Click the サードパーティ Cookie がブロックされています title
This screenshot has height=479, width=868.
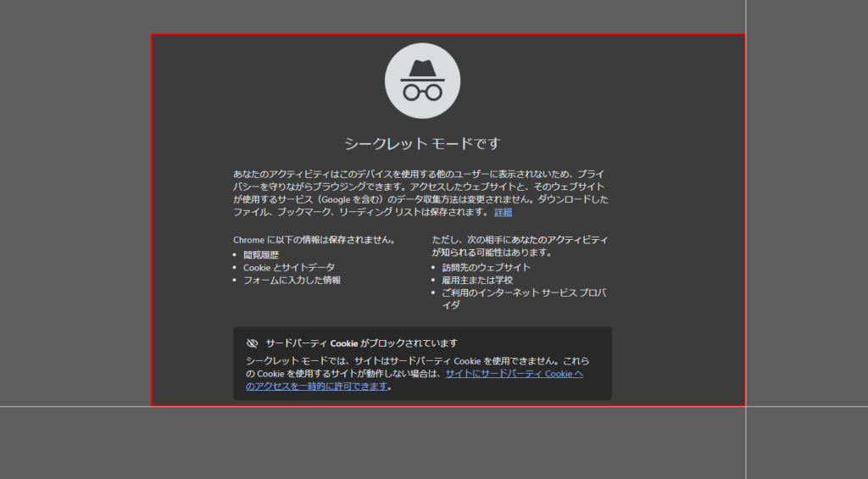(x=361, y=343)
